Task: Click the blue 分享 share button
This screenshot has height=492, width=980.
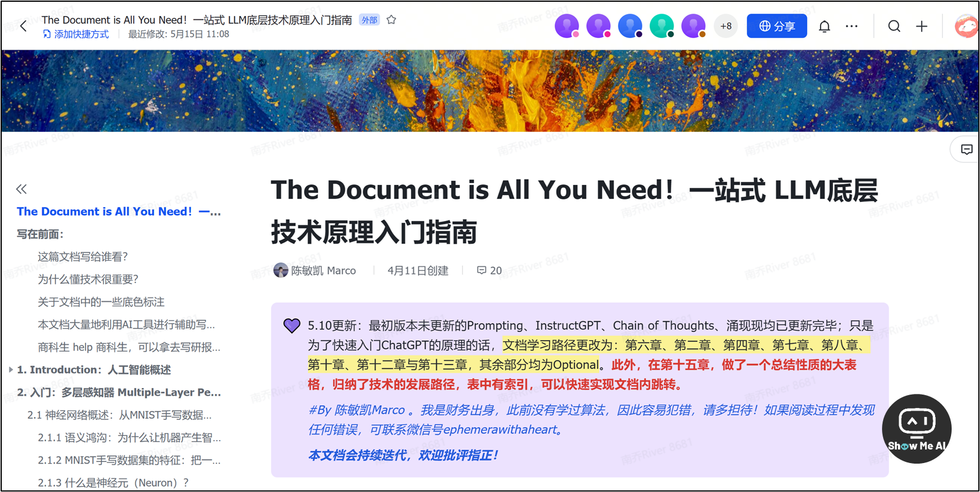Action: [x=776, y=26]
